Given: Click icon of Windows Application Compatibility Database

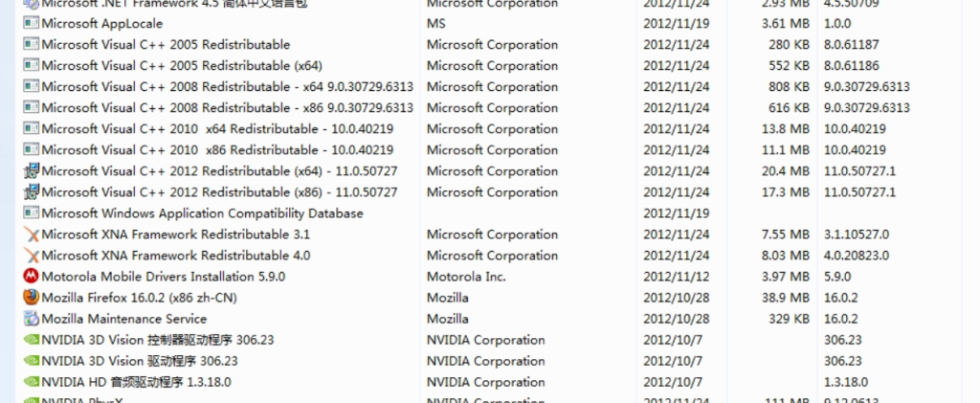Looking at the screenshot, I should pos(31,213).
